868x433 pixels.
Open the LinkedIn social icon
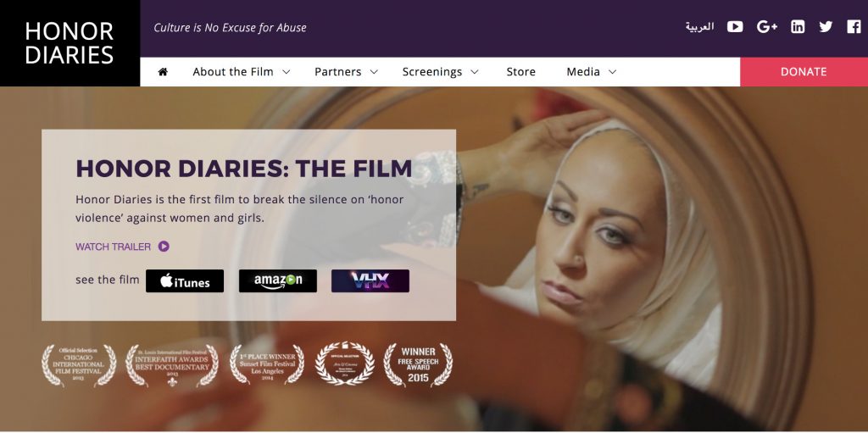(798, 26)
